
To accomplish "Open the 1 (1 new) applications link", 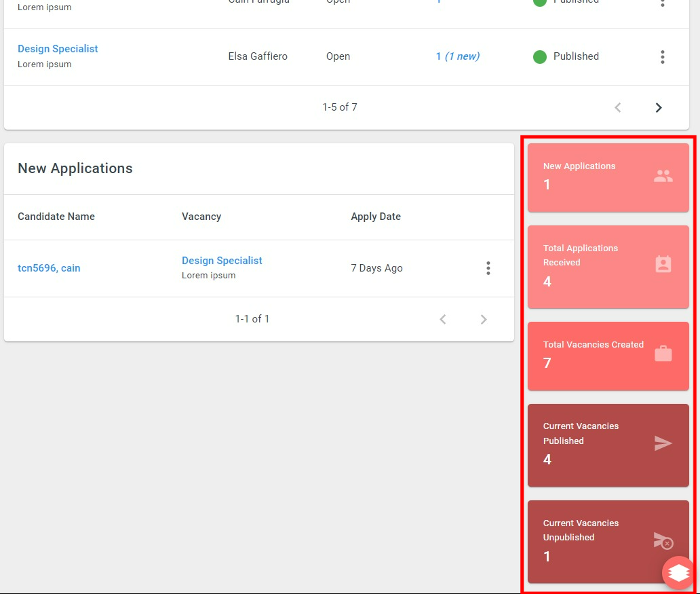I will [x=458, y=56].
